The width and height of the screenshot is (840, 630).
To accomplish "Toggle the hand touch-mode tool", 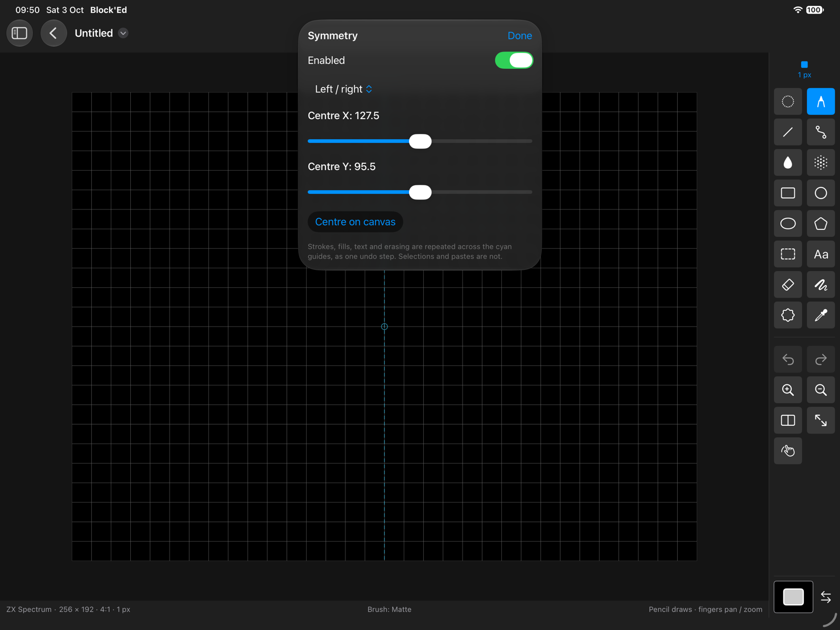I will (788, 450).
